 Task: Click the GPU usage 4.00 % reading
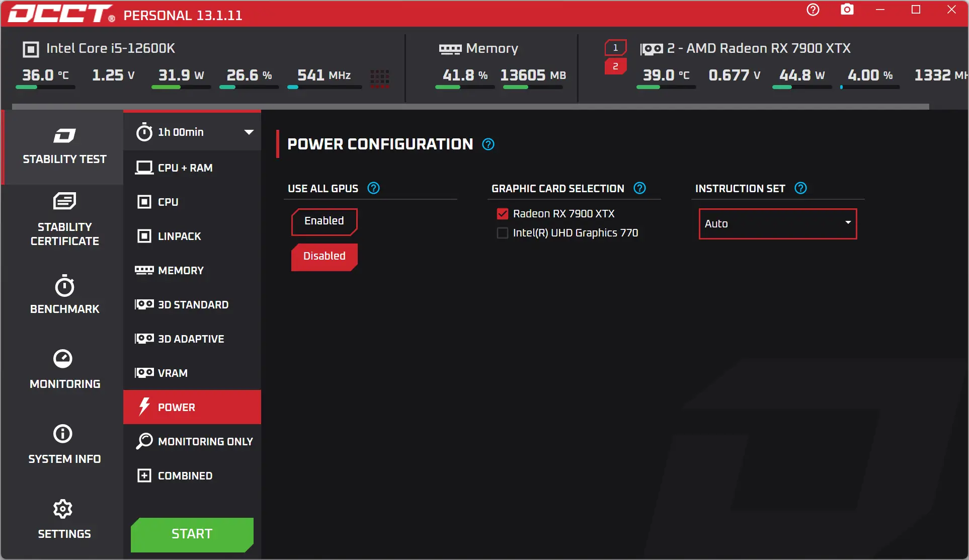click(x=870, y=75)
